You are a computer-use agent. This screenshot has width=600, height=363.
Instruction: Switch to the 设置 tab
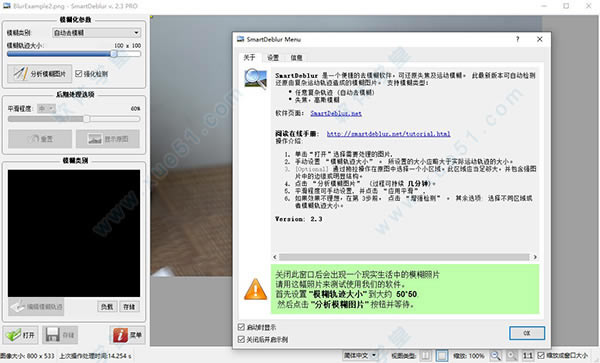[273, 57]
